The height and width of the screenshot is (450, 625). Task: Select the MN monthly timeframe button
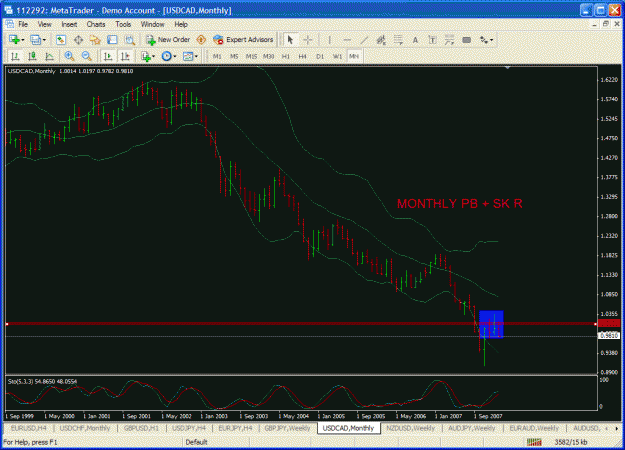point(354,56)
